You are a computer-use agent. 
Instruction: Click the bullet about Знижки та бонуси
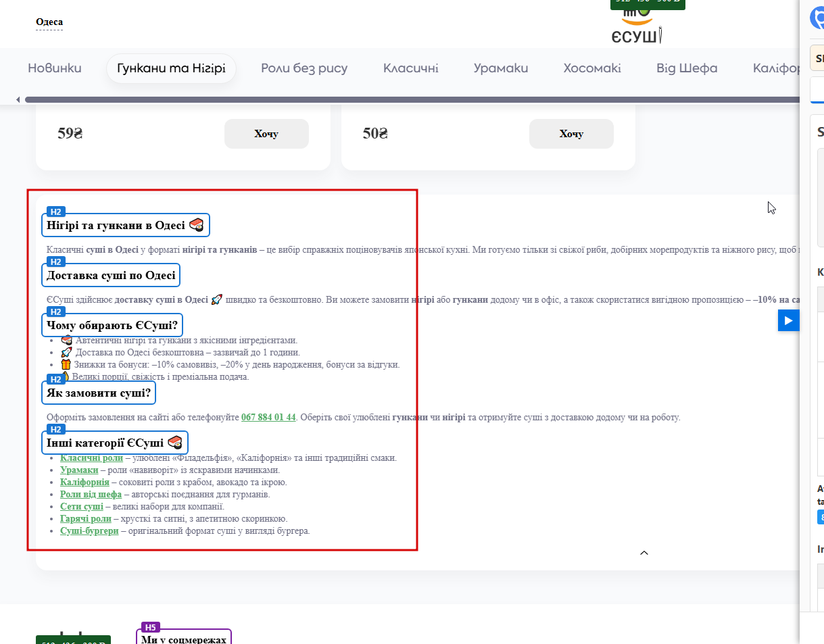230,364
